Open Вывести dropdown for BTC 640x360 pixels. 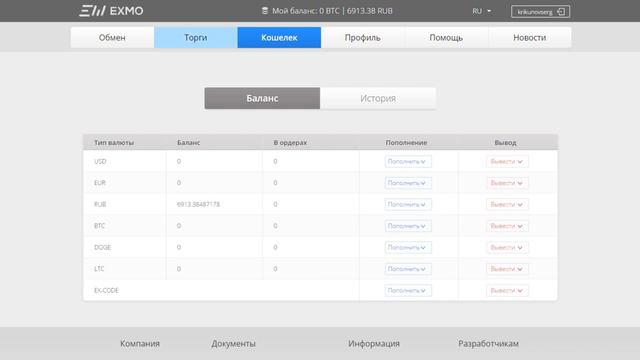pos(507,226)
